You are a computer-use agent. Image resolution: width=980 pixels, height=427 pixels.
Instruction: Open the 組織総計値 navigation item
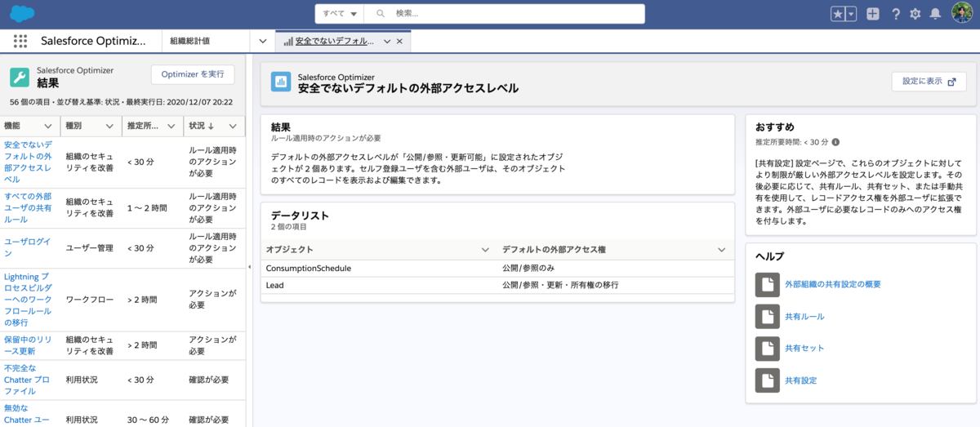(190, 41)
